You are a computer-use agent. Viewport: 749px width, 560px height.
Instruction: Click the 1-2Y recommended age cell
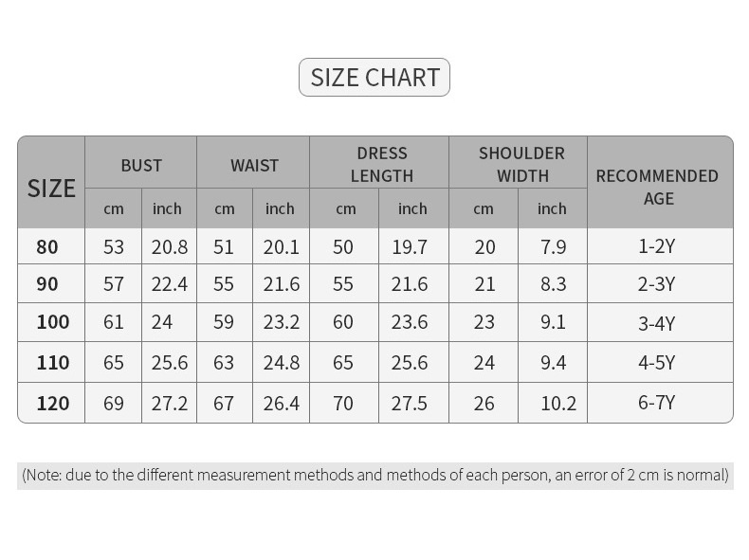[656, 247]
